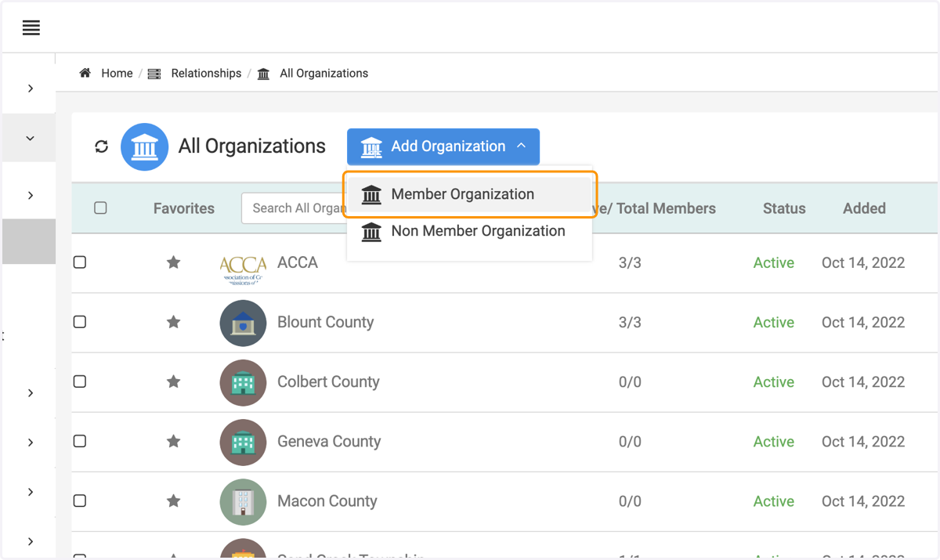Select Non Member Organization from the menu
The width and height of the screenshot is (940, 560).
[469, 231]
